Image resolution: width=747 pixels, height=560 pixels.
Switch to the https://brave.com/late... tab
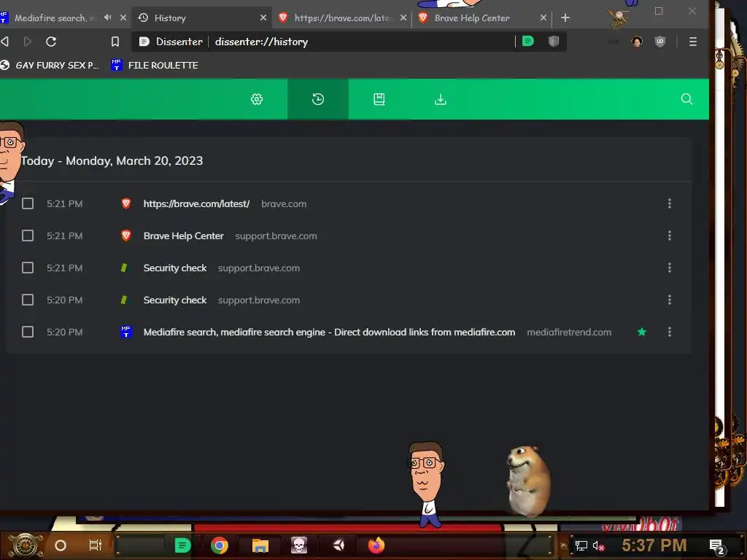(343, 17)
